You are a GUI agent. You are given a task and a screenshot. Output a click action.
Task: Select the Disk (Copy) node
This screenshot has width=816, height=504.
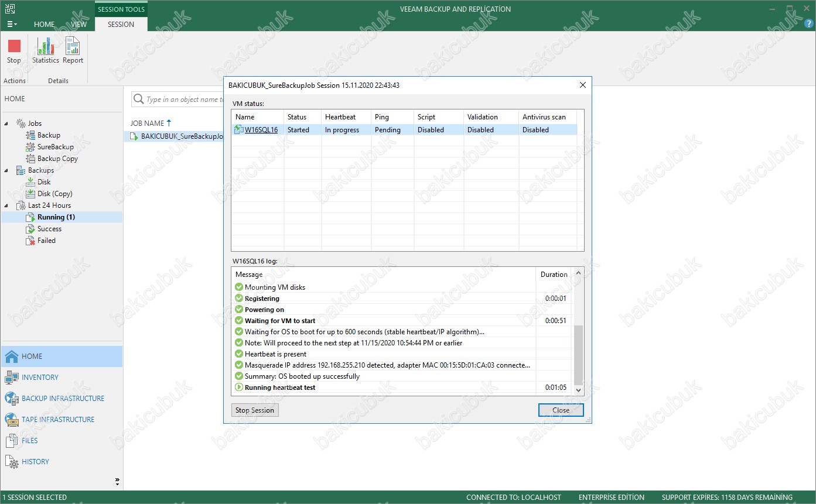[54, 194]
